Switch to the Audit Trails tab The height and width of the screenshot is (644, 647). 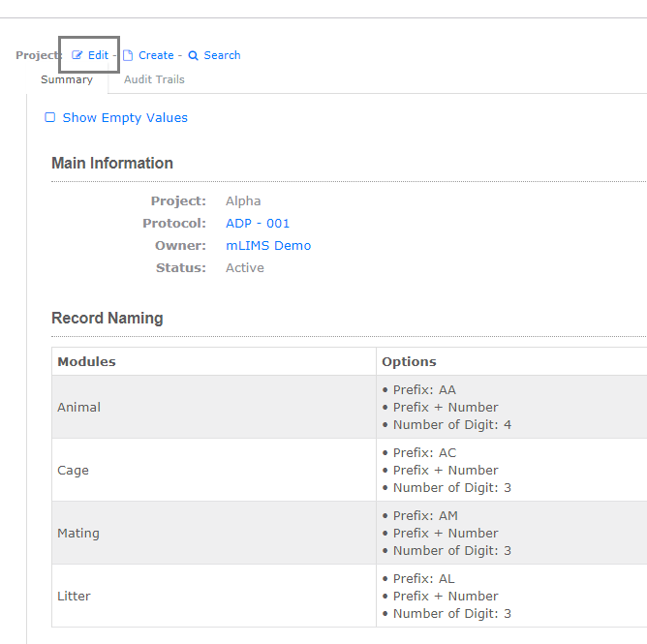154,79
